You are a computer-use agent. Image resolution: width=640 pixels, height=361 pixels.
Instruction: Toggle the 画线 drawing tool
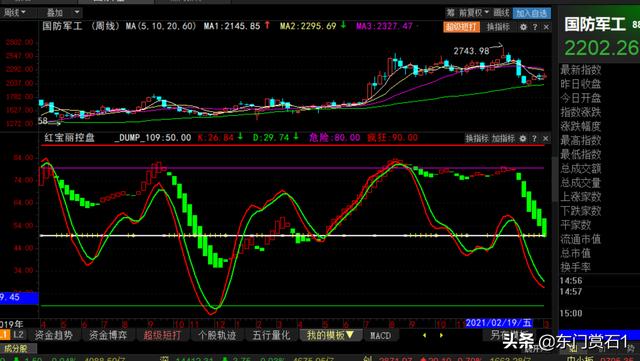502,13
